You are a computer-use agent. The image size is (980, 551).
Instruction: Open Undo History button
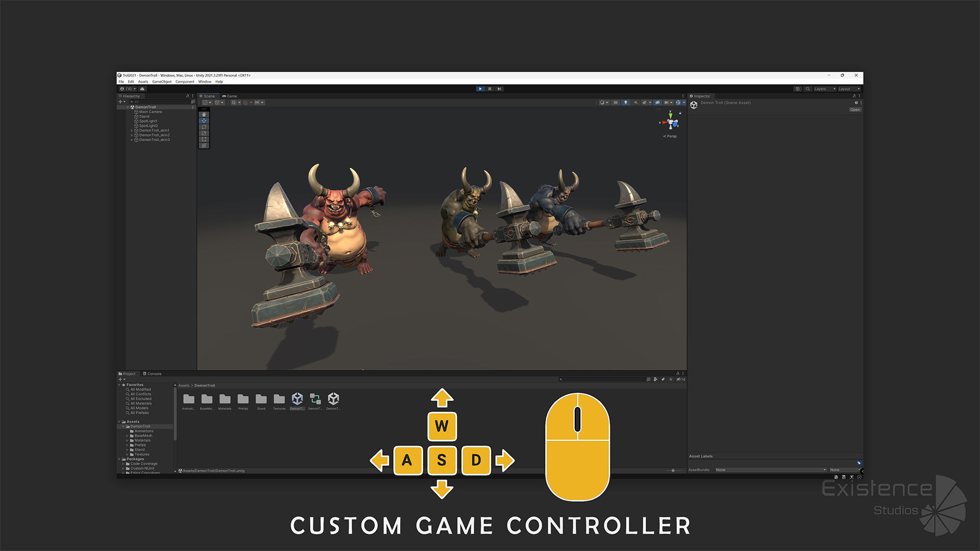tap(798, 89)
